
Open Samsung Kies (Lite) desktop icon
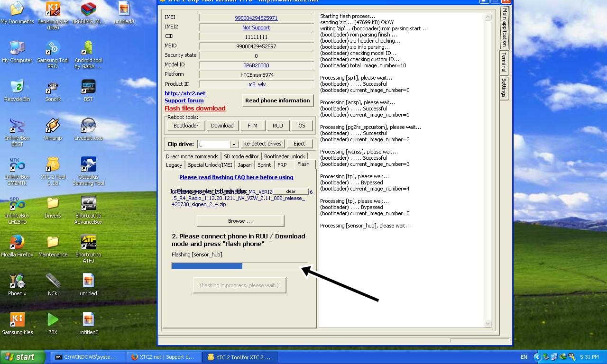click(x=53, y=15)
